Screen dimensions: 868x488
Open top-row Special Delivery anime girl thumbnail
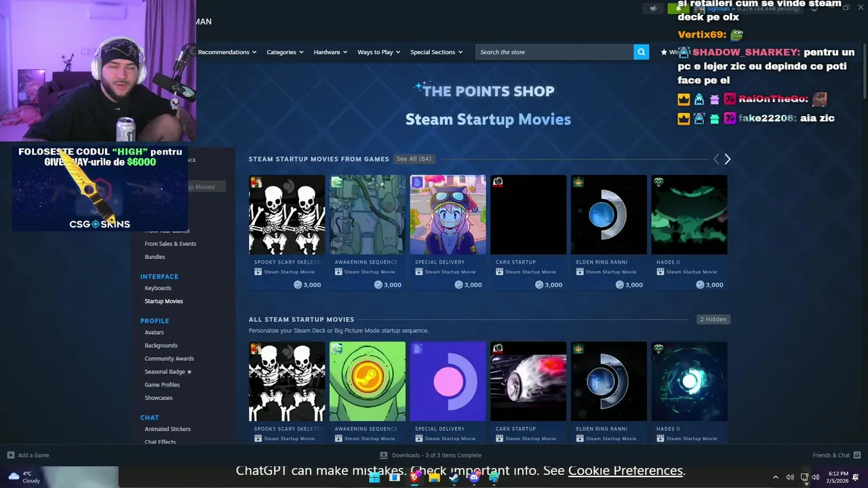pos(448,214)
